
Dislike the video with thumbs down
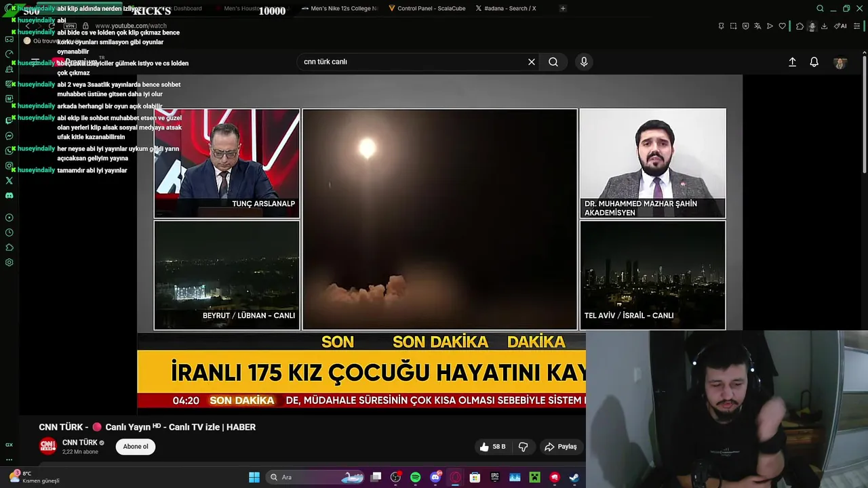[523, 447]
